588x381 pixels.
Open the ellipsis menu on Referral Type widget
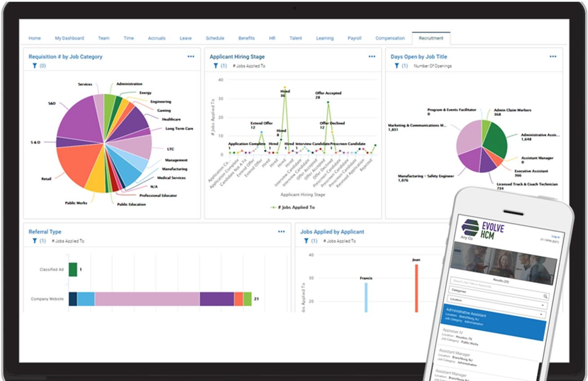tap(282, 232)
